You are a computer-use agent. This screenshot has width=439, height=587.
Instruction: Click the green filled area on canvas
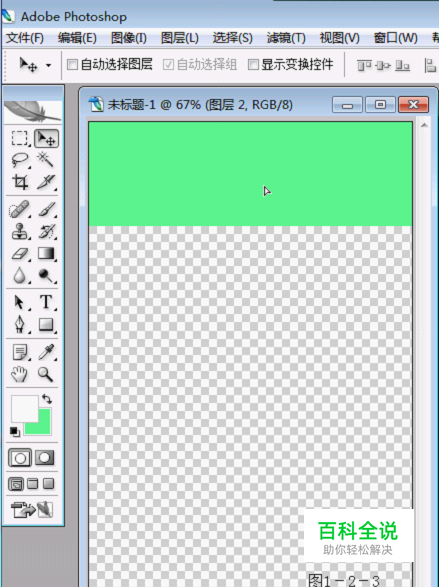[x=250, y=174]
